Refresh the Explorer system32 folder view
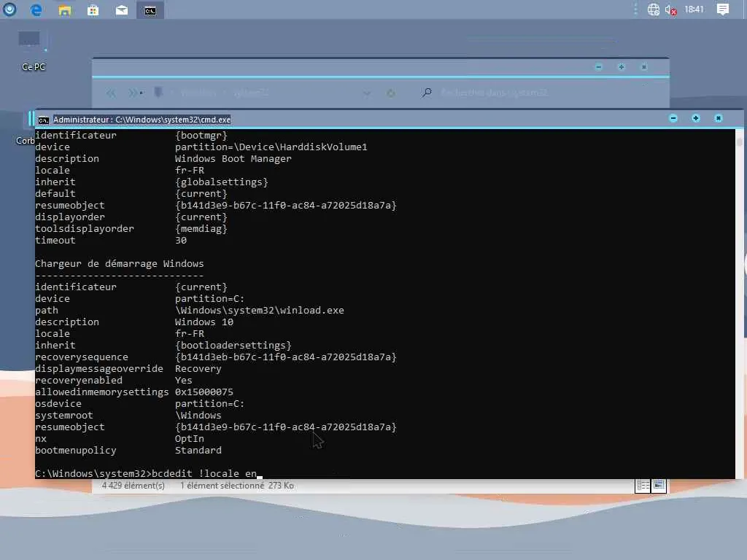This screenshot has height=560, width=747. [391, 93]
